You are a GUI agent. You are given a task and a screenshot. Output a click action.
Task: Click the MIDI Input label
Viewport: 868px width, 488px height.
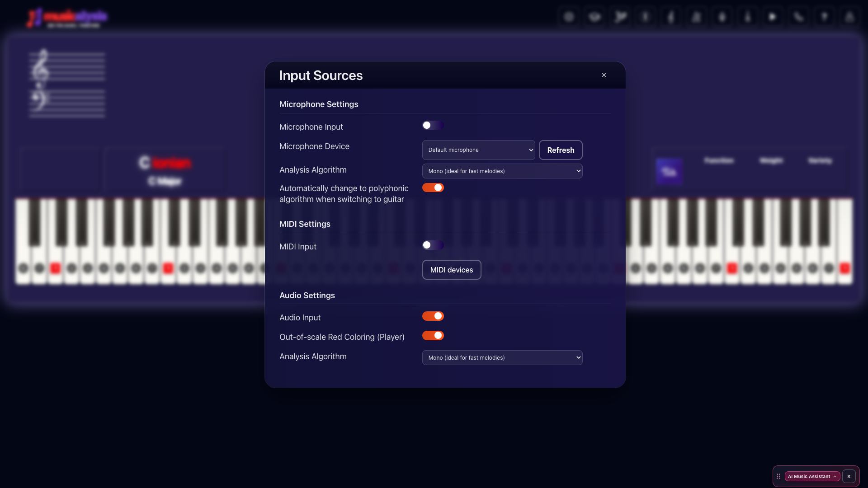[x=298, y=247]
